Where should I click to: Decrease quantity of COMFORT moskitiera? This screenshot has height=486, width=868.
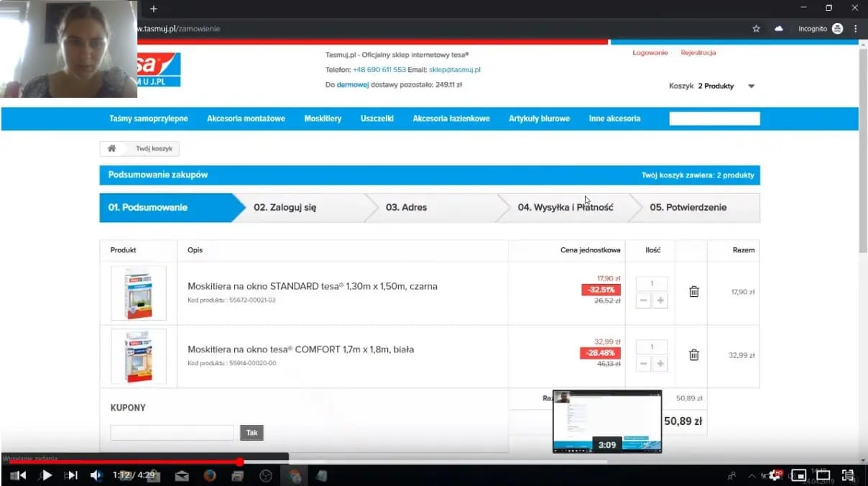tap(643, 364)
